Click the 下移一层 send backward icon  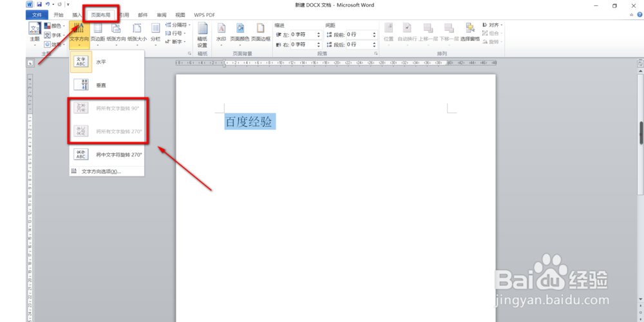tap(449, 33)
